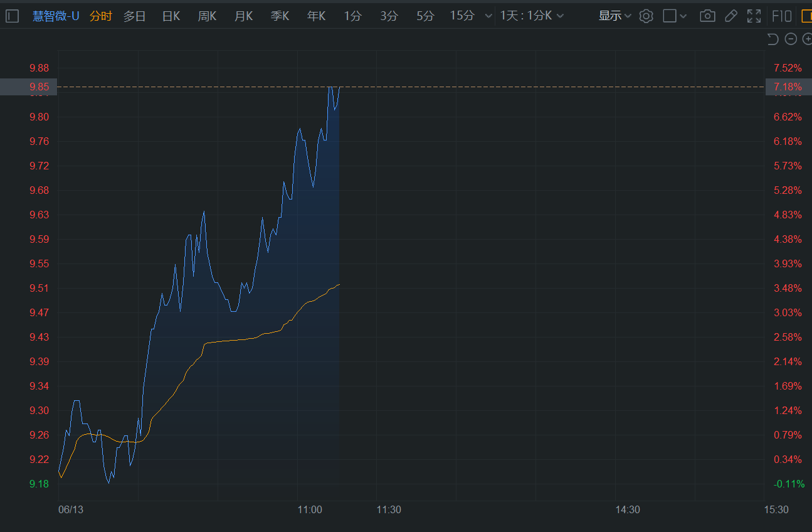This screenshot has height=532, width=812.
Task: Switch to 周K weekly candlestick tab
Action: pyautogui.click(x=208, y=16)
